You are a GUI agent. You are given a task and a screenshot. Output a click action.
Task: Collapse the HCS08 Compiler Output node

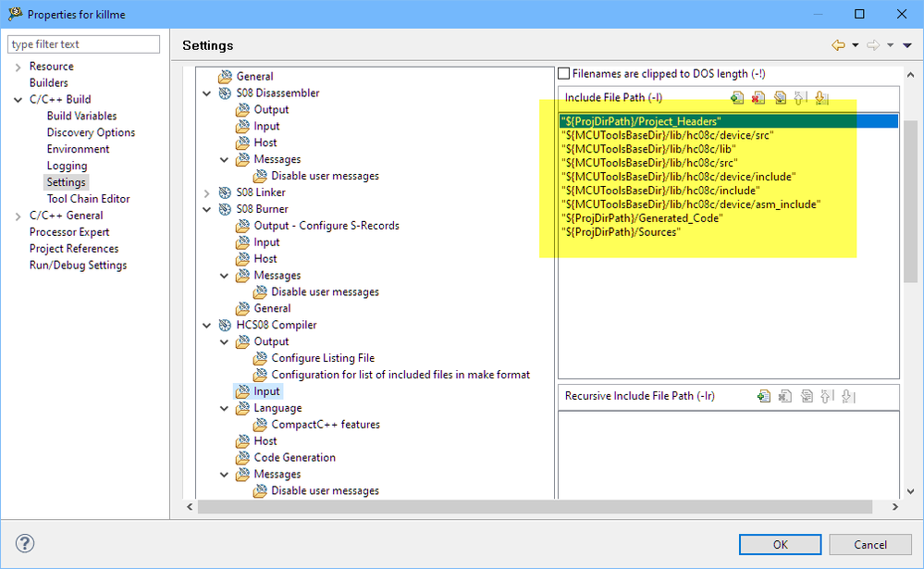pos(225,342)
